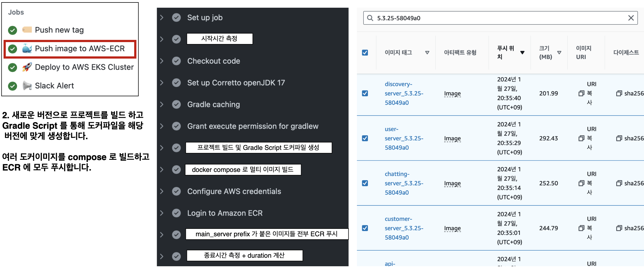
Task: Clear the image tag search with X
Action: (x=631, y=18)
